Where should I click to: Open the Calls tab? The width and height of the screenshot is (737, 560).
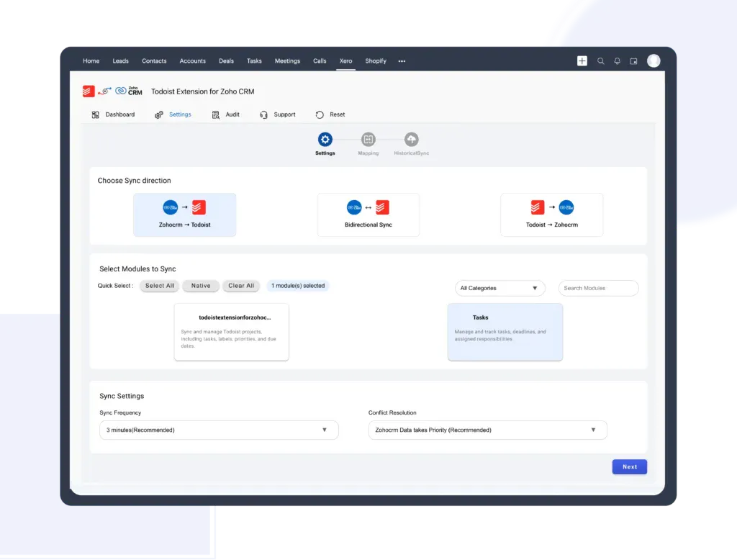pyautogui.click(x=320, y=61)
